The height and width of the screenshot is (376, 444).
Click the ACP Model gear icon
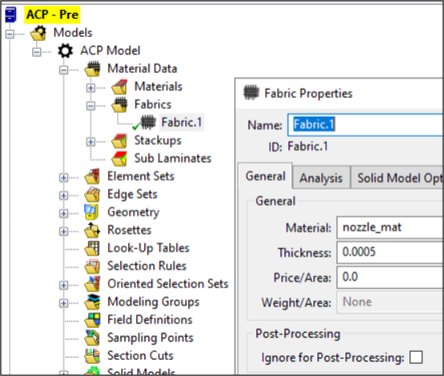tap(65, 51)
